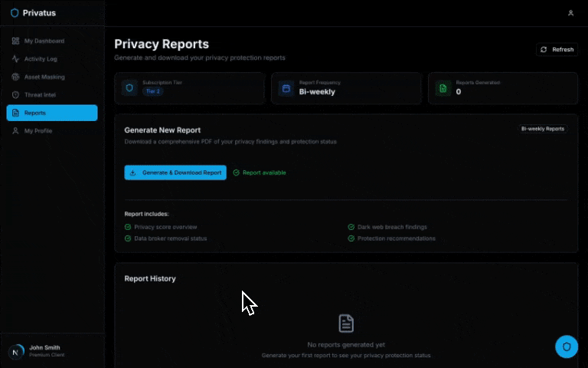Click the Report Frequency calendar icon

pyautogui.click(x=286, y=88)
